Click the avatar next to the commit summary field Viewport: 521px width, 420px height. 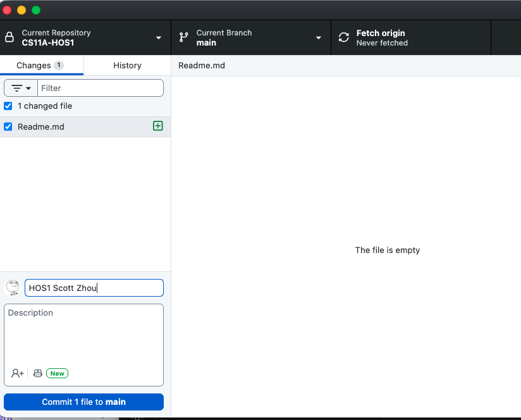pos(12,287)
